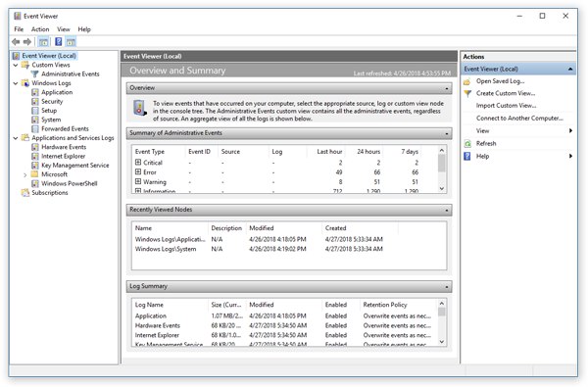Collapse the Windows Logs tree node
This screenshot has height=387, width=588.
coord(16,83)
